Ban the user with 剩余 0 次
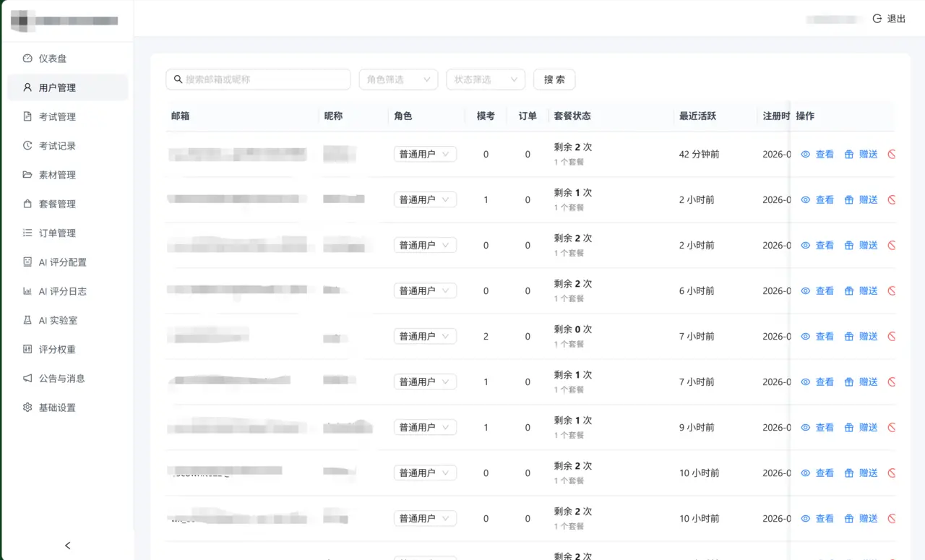 coord(892,336)
